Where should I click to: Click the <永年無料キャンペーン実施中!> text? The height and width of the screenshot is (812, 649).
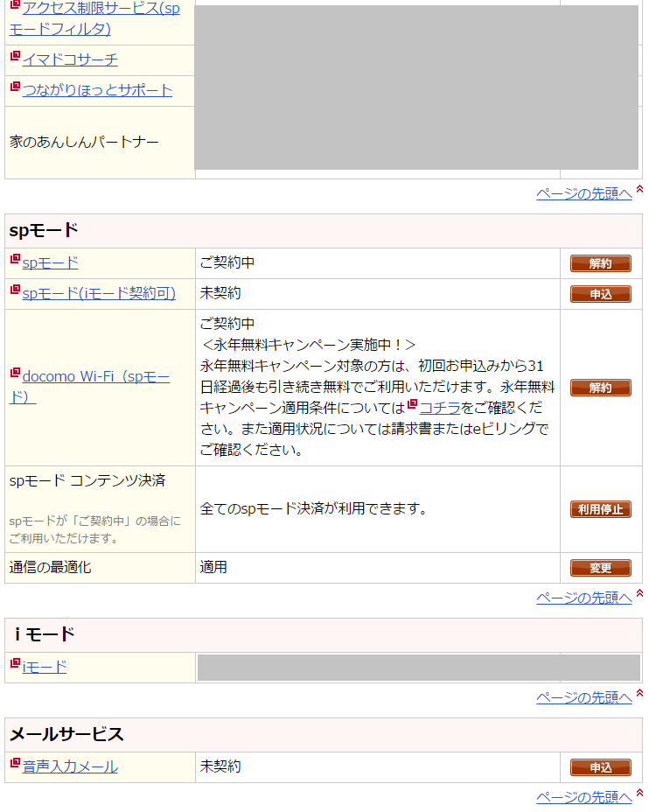click(x=307, y=345)
